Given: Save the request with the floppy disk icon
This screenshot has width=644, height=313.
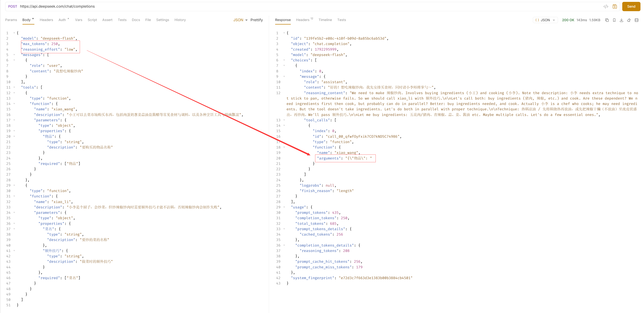Looking at the screenshot, I should click(615, 7).
